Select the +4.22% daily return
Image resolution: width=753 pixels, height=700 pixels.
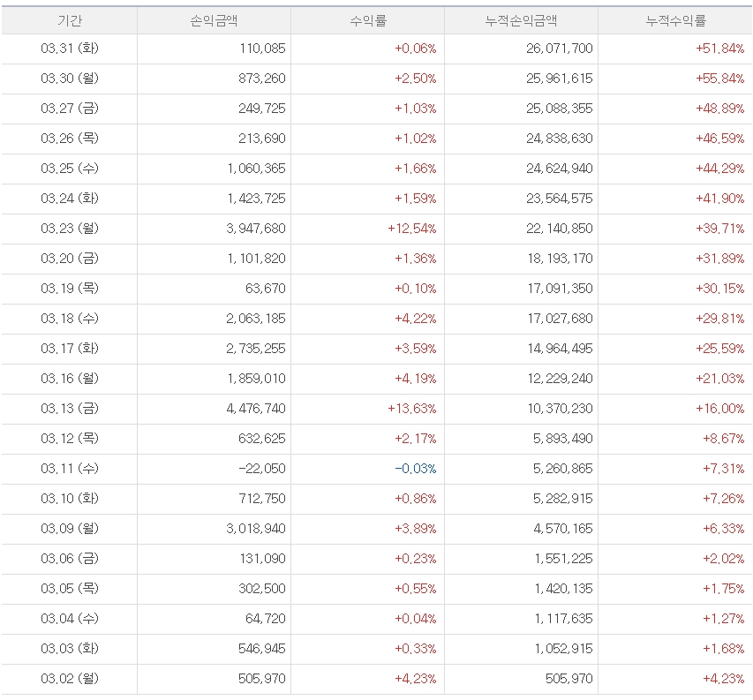click(416, 319)
